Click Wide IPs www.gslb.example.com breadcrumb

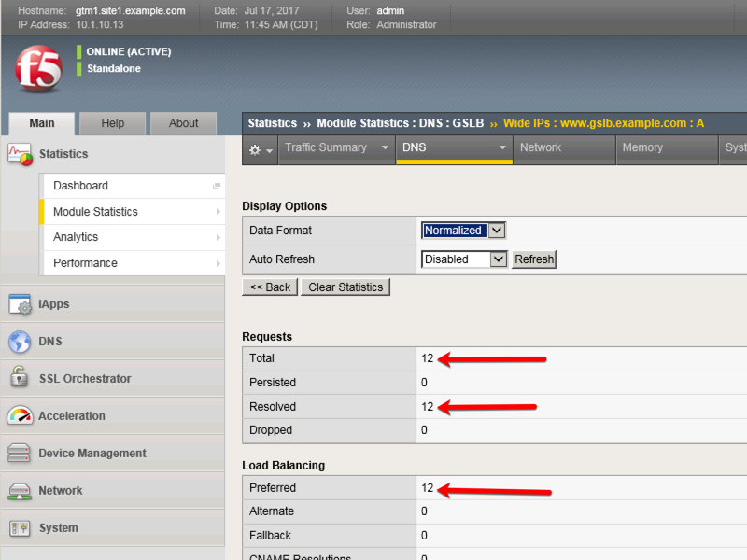pos(603,123)
